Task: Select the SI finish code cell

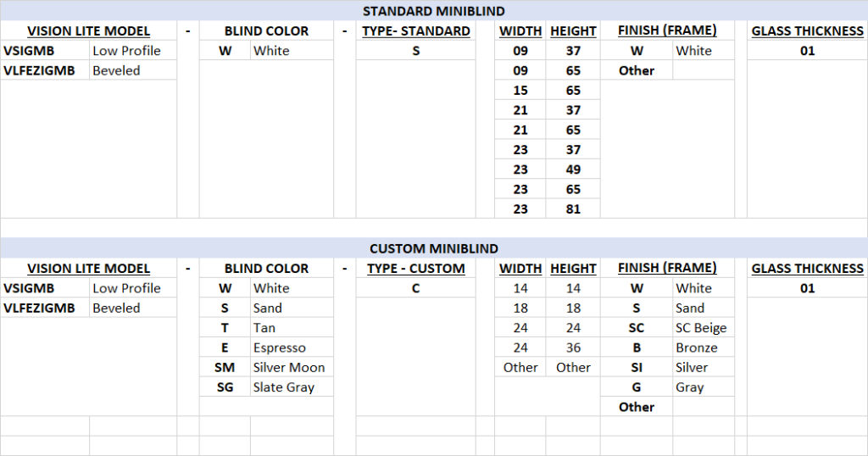Action: [x=636, y=367]
